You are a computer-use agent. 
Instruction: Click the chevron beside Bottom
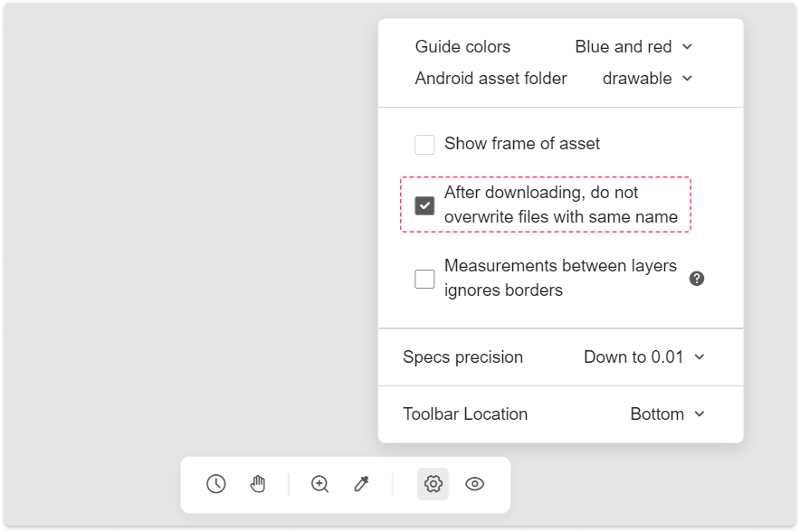pyautogui.click(x=700, y=414)
